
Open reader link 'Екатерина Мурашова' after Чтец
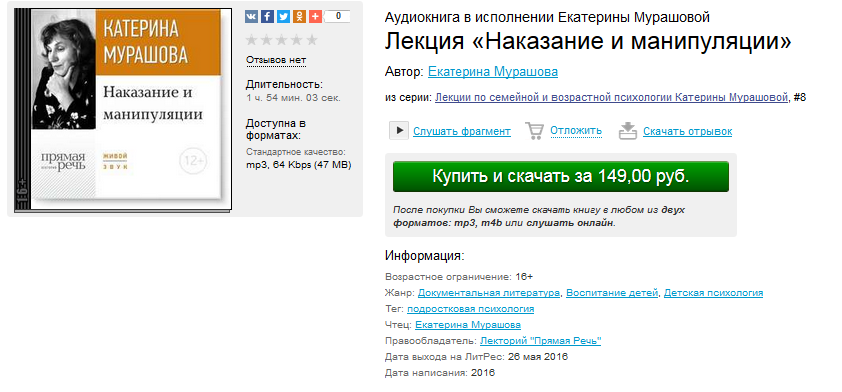tap(468, 325)
